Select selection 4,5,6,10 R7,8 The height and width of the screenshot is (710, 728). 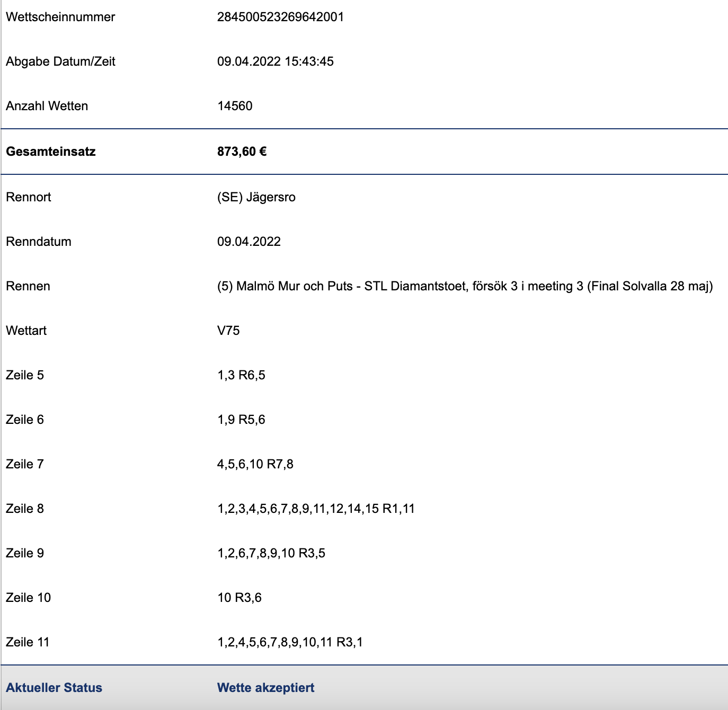click(x=255, y=464)
